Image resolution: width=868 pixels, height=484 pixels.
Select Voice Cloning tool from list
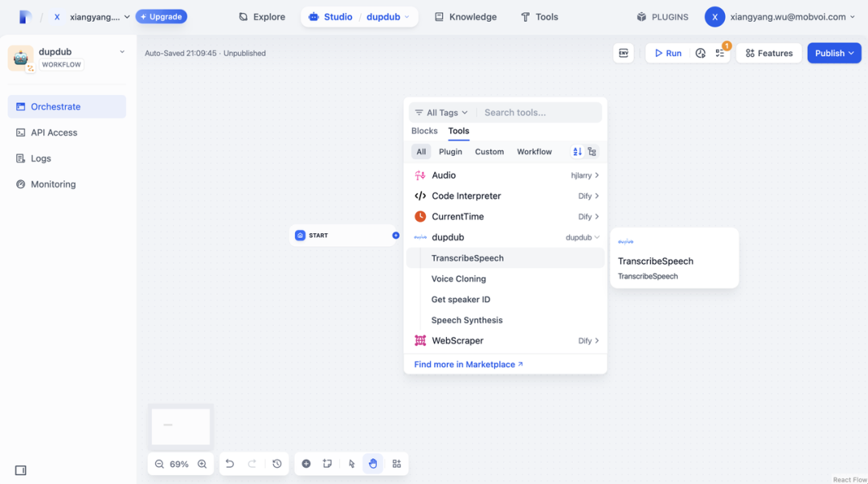[459, 279]
